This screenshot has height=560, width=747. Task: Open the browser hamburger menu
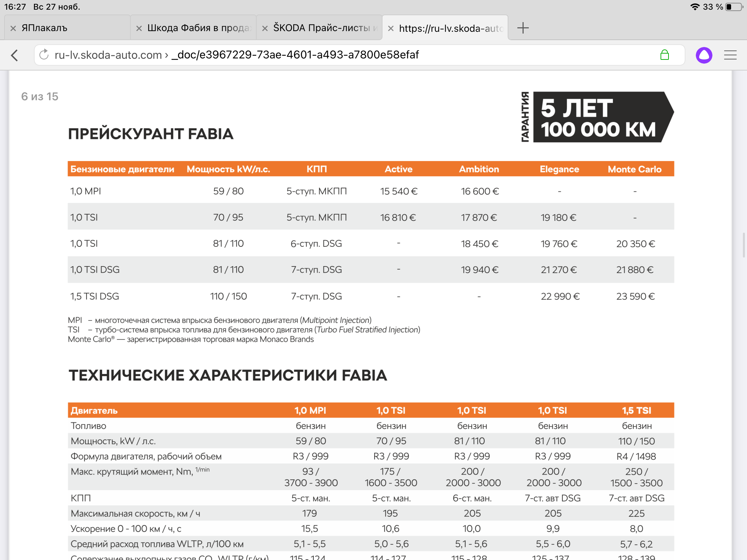coord(730,55)
